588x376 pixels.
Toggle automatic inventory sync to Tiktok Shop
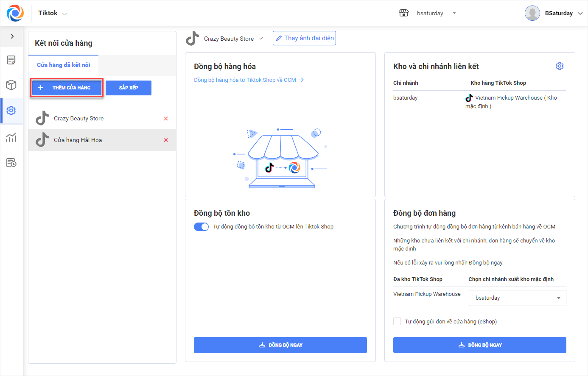201,227
